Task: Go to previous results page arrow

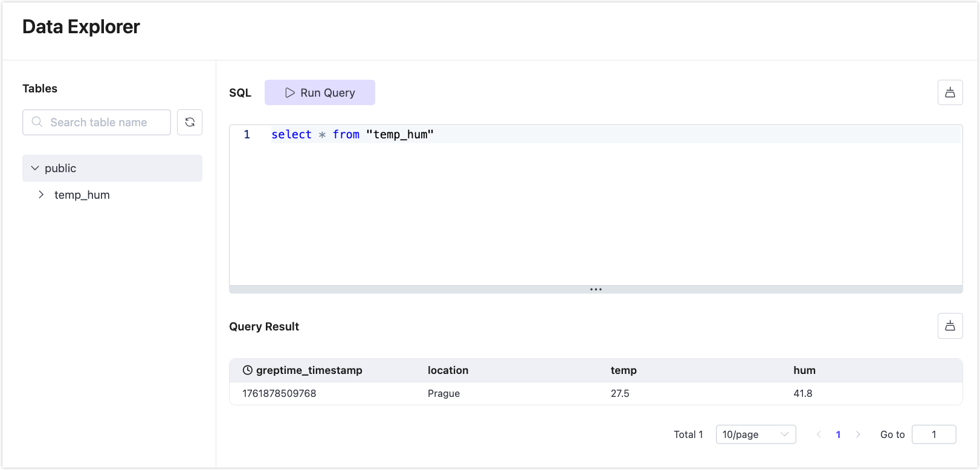Action: (819, 434)
